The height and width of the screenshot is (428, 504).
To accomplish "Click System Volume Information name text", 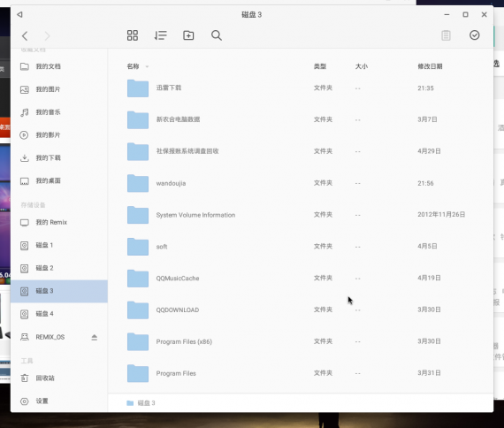I will click(195, 215).
